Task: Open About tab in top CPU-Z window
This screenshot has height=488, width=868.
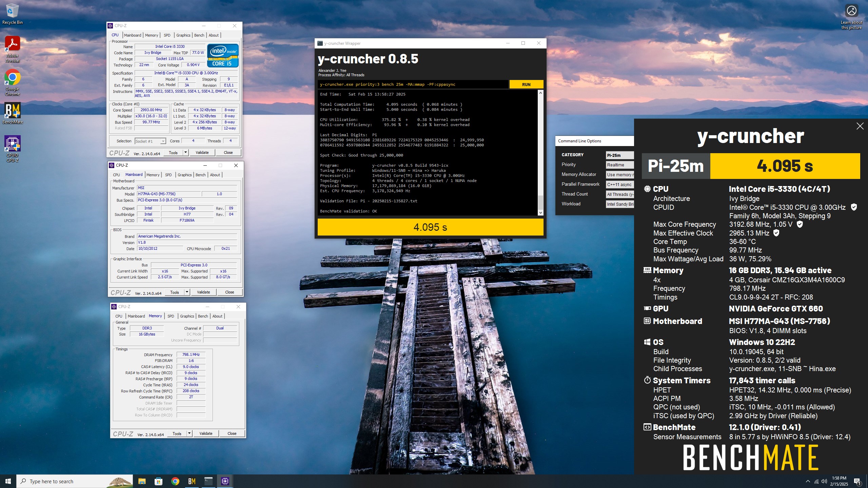Action: (x=214, y=35)
